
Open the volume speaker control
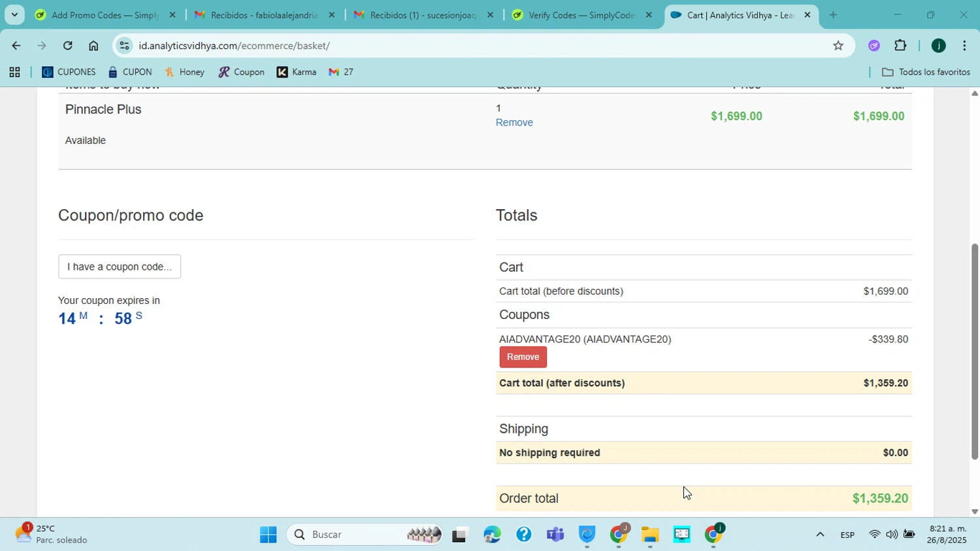pyautogui.click(x=892, y=535)
